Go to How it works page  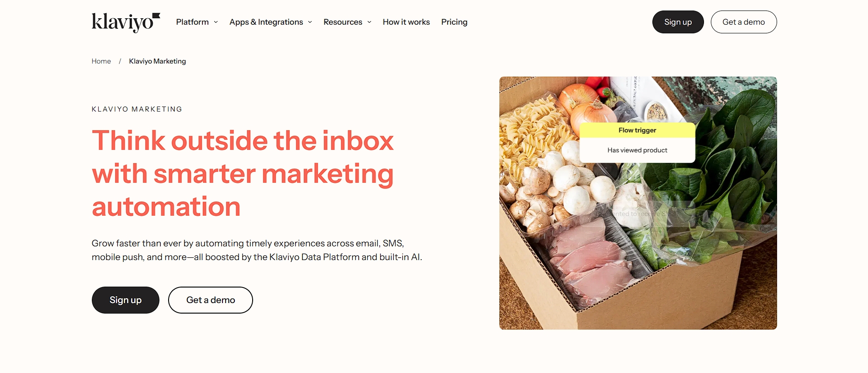(406, 22)
